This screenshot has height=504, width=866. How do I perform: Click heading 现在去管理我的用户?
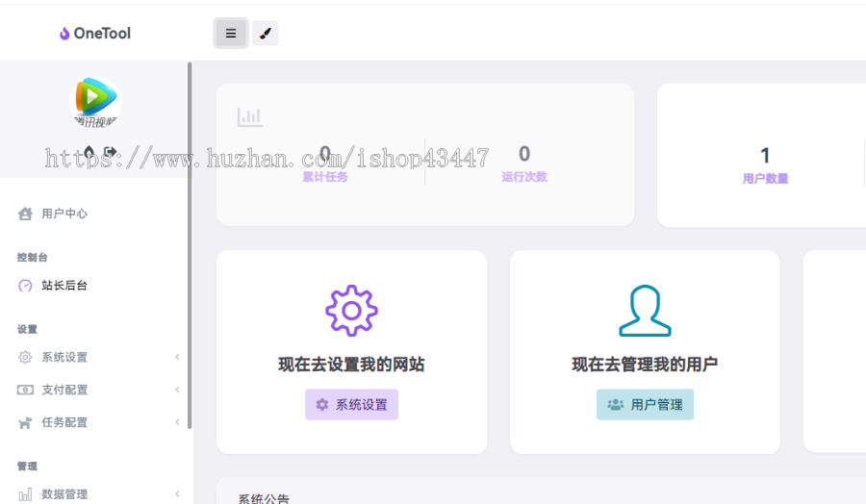coord(645,365)
